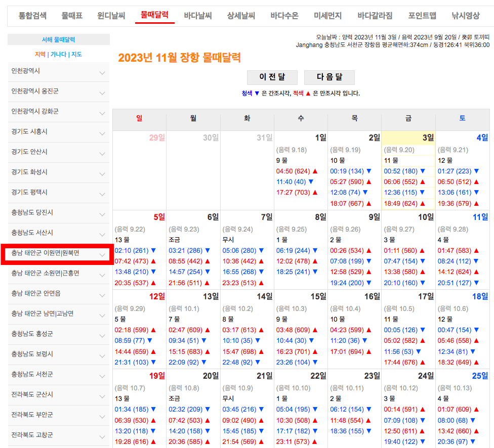Image resolution: width=494 pixels, height=448 pixels.
Task: Click the 11:40 (40) low tide entry
Action: [295, 182]
